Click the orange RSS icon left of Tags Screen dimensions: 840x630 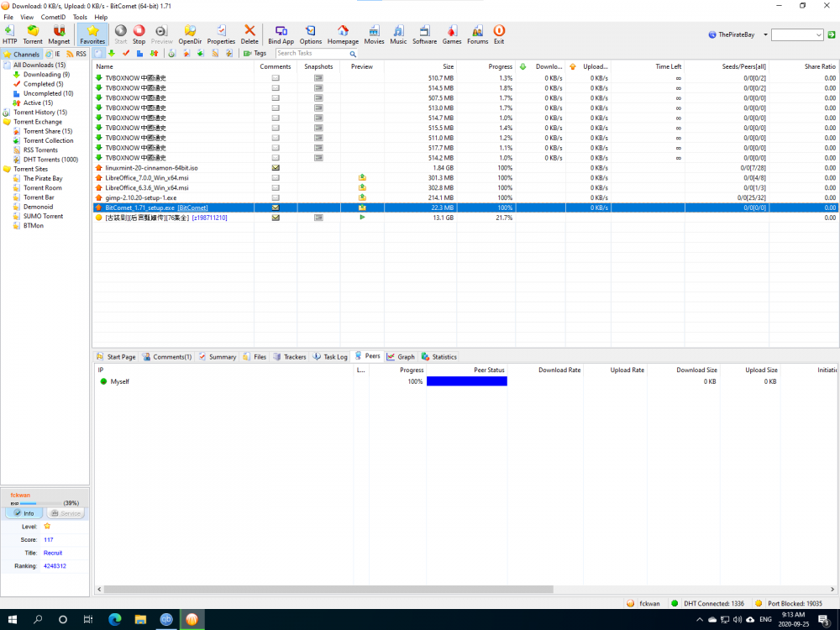(215, 53)
